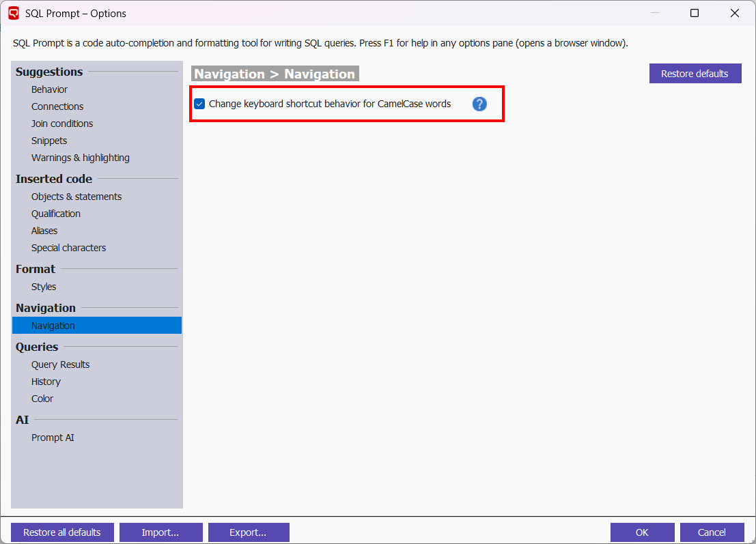Open the Behavior options page
The height and width of the screenshot is (544, 756).
click(x=49, y=89)
